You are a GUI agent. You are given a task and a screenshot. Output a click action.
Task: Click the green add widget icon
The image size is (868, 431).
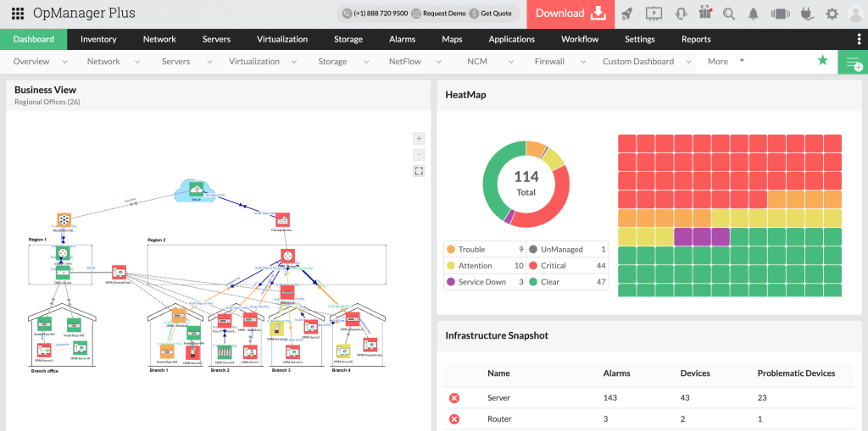coord(853,62)
